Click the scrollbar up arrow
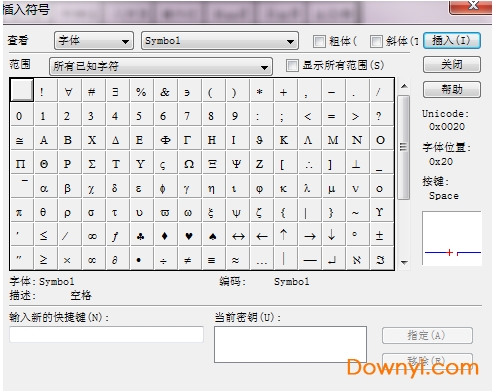Viewport: 495px width, 391px height. (x=404, y=86)
